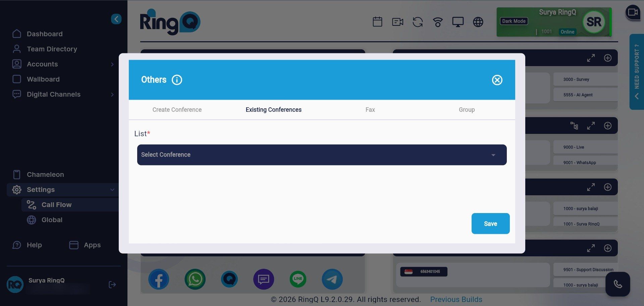Viewport: 644px width, 306px height.
Task: Click the Online status badge
Action: tap(567, 32)
